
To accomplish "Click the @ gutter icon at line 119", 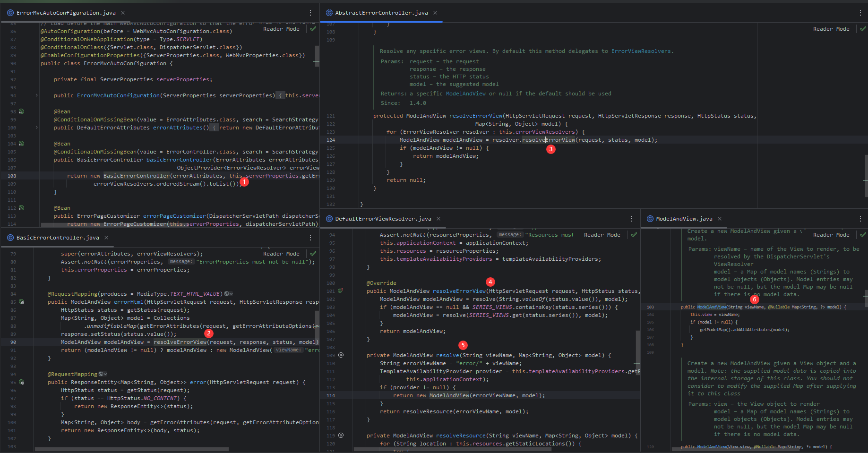I will [341, 436].
